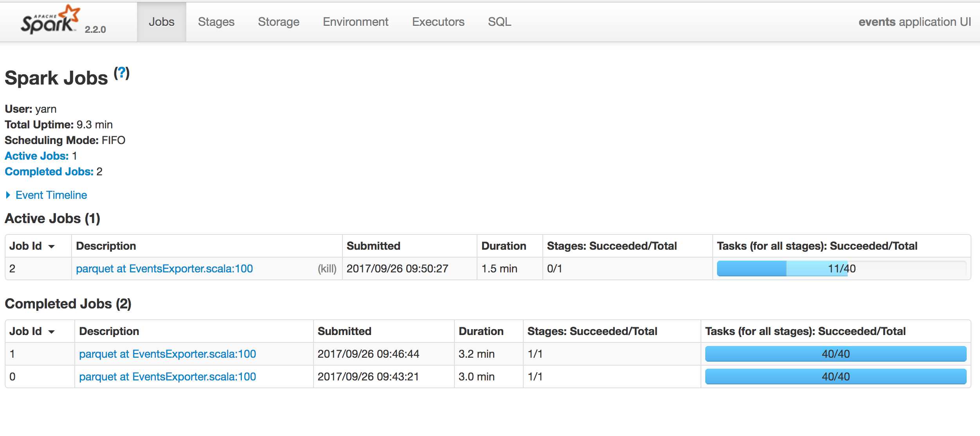Viewport: 980px width, 436px height.
Task: Sort Active Jobs by Job Id arrow
Action: (x=51, y=246)
